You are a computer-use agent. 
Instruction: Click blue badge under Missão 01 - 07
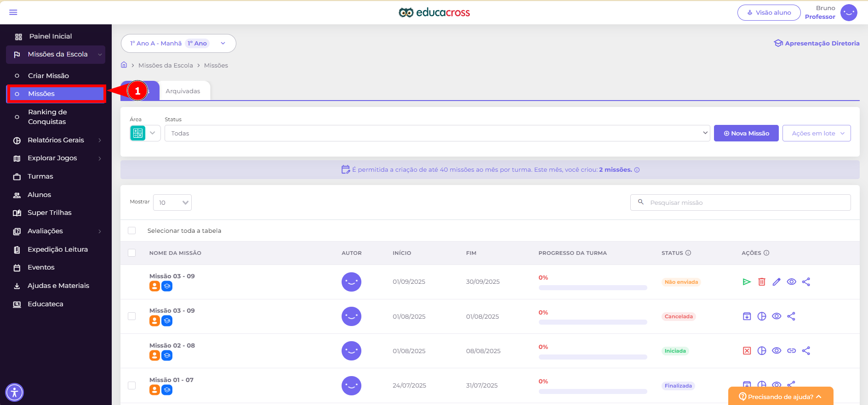point(167,390)
